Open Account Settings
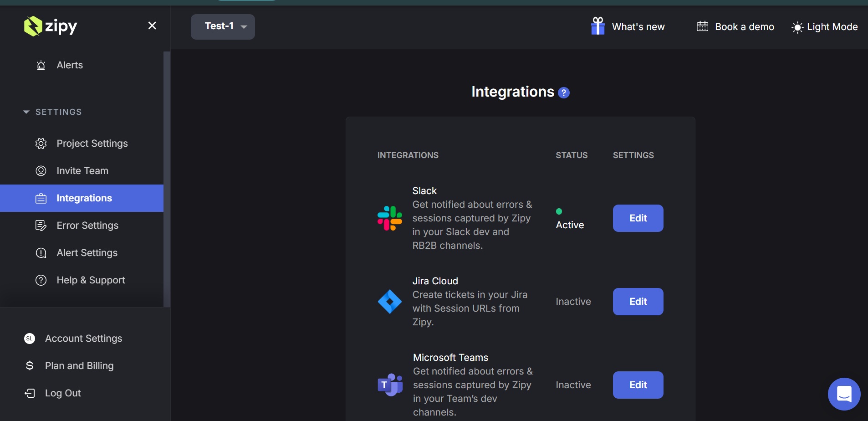Screen dimensions: 868x421 83,339
